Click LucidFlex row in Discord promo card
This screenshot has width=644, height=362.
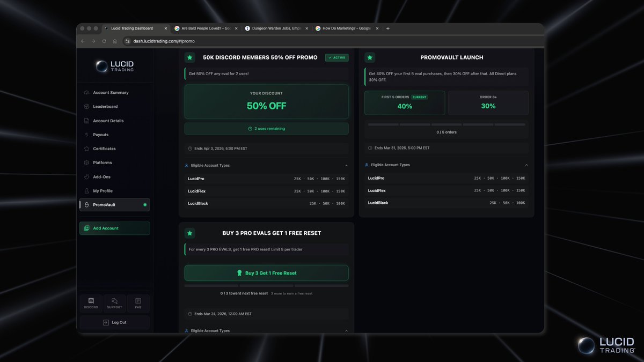(266, 191)
